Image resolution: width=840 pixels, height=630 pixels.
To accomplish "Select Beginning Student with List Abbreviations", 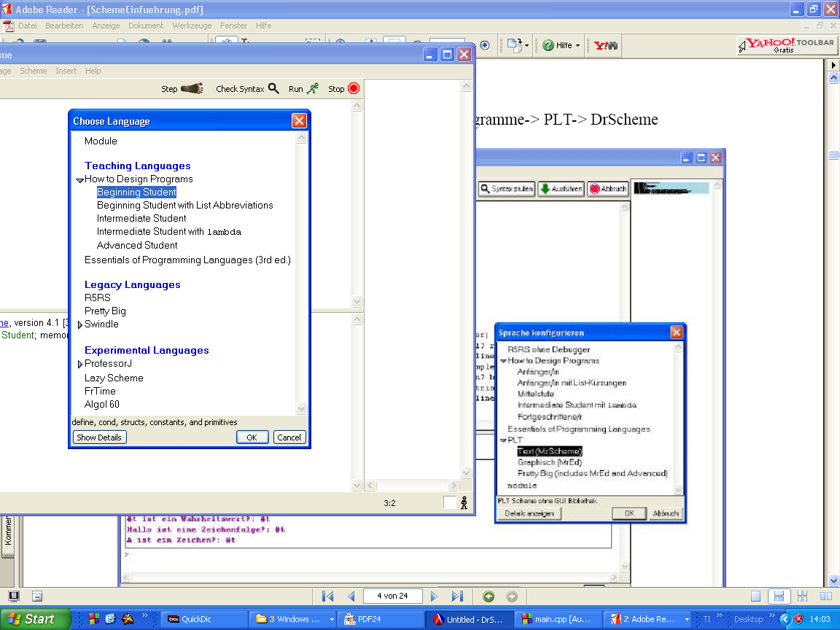I will pos(184,205).
